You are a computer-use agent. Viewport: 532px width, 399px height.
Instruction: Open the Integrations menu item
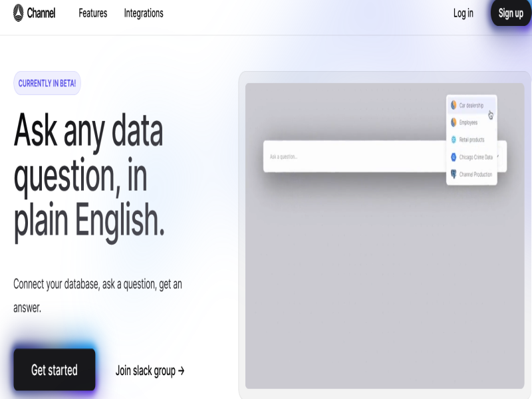144,13
